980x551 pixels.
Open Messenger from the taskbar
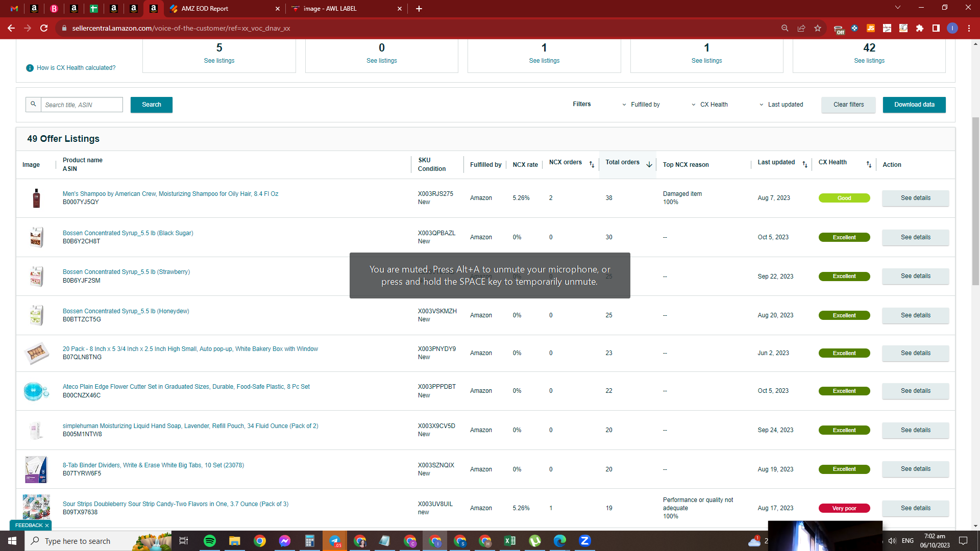click(x=285, y=541)
